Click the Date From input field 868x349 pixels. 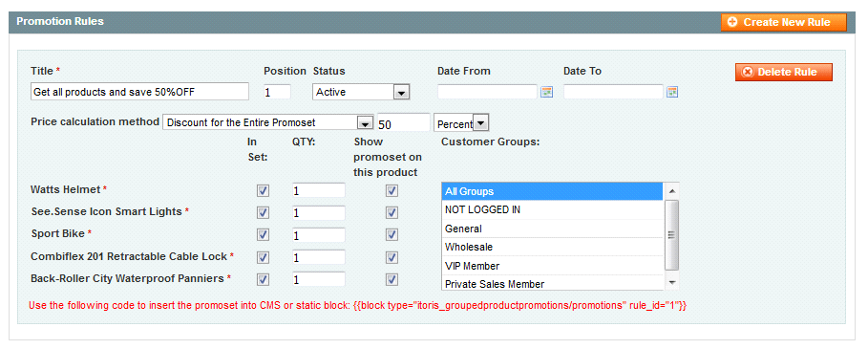point(488,92)
